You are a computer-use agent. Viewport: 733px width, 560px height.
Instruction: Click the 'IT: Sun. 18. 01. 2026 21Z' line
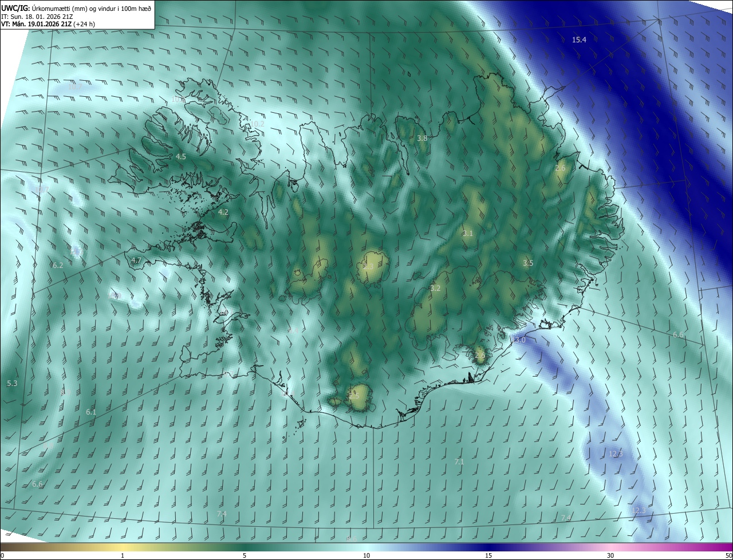(38, 16)
